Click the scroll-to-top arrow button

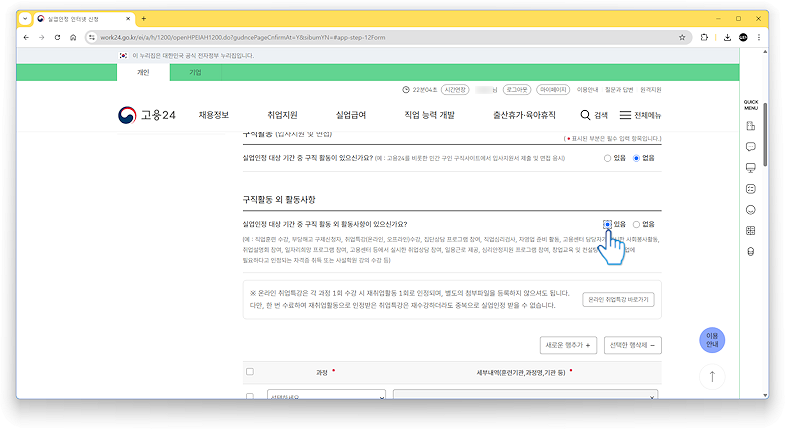pos(712,376)
